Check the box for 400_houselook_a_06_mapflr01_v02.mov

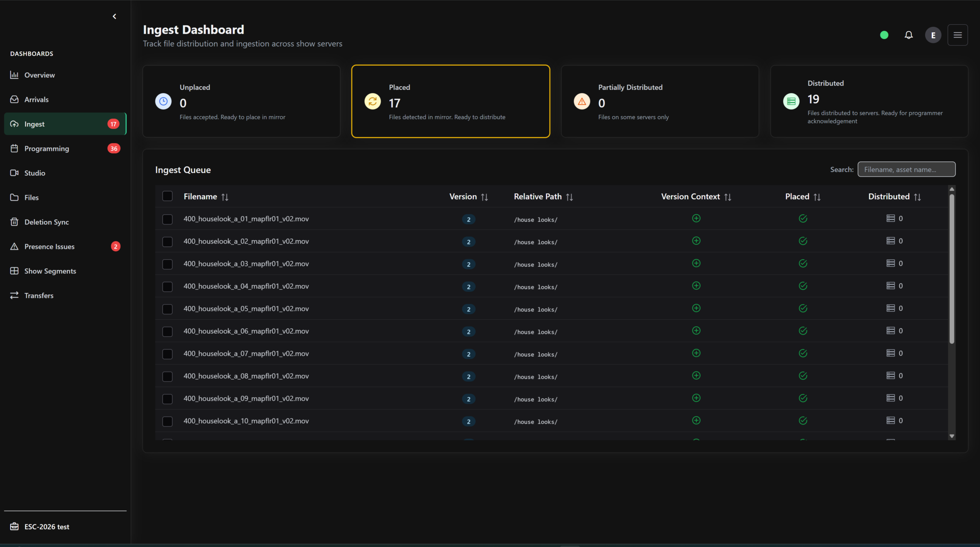click(x=167, y=331)
